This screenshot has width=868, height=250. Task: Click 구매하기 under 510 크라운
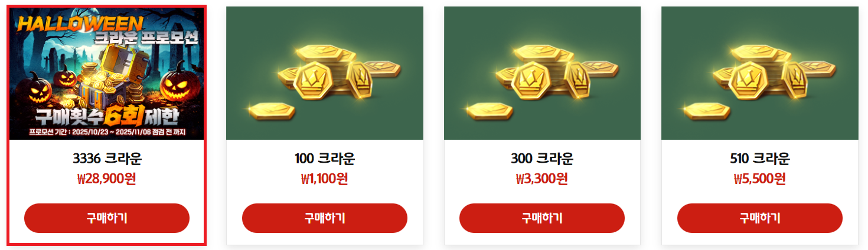[x=760, y=218]
